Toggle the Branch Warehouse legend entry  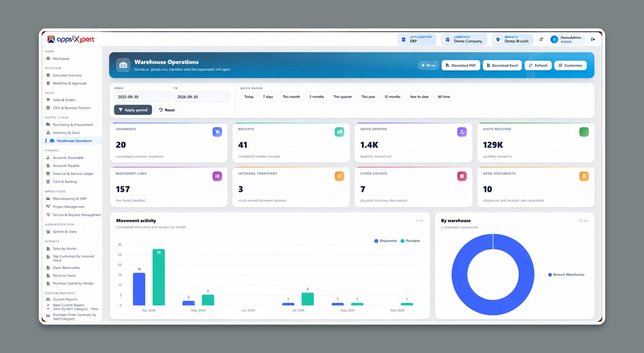click(x=566, y=275)
